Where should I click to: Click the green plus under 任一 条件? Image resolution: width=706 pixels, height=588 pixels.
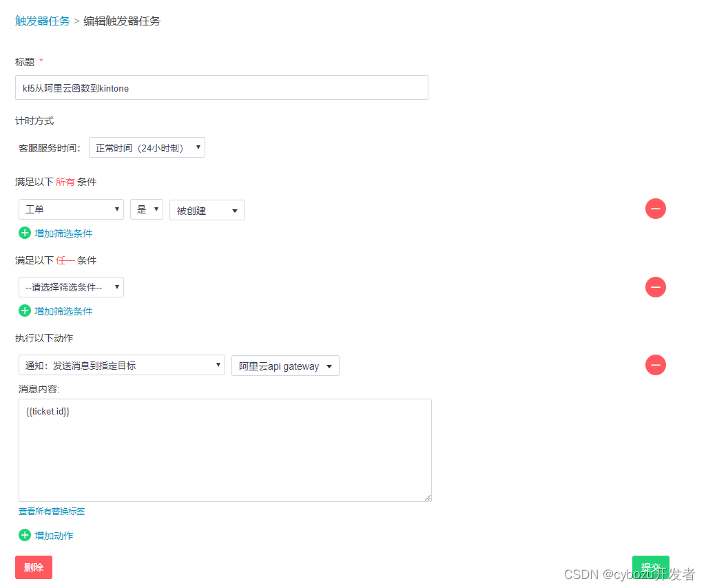(25, 311)
